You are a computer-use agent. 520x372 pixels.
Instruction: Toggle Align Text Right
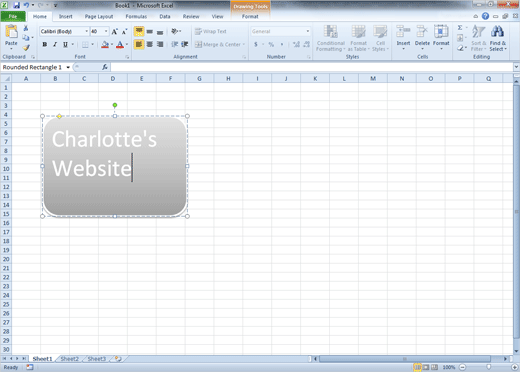(160, 44)
